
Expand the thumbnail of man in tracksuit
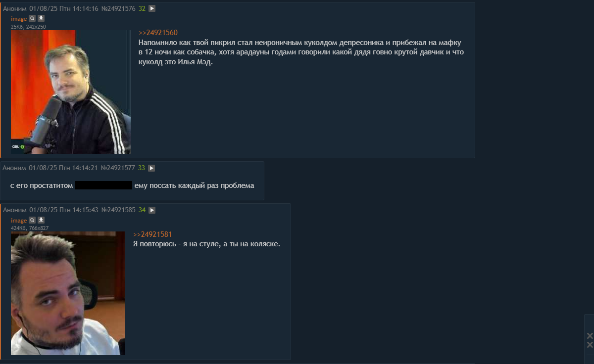[70, 92]
